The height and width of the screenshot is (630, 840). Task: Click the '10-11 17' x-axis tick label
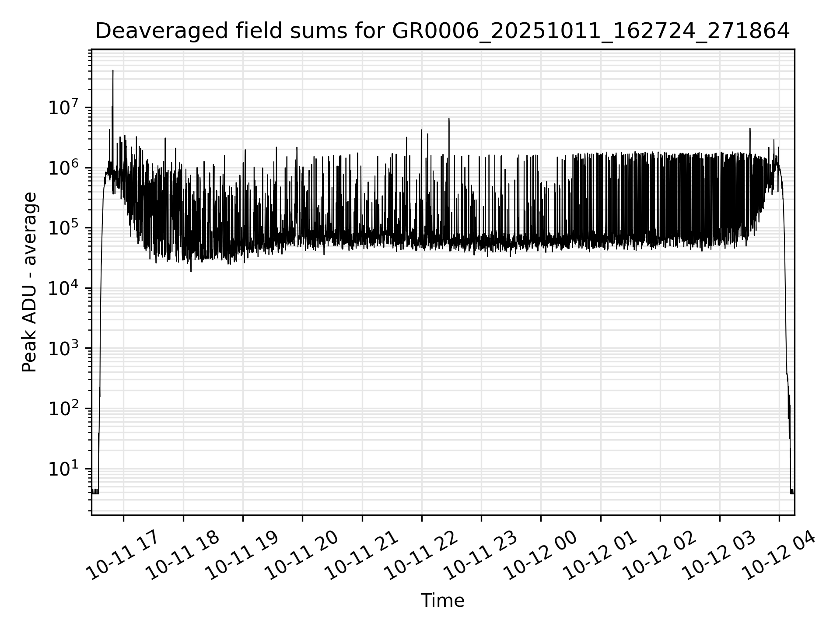click(121, 555)
